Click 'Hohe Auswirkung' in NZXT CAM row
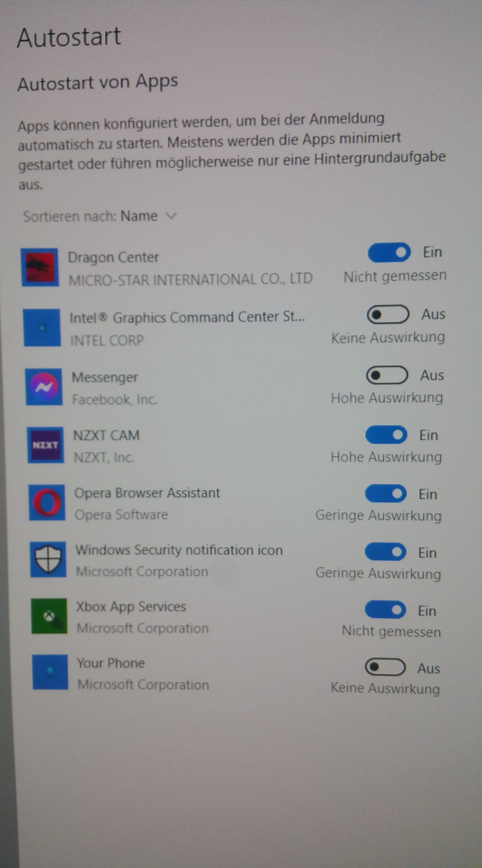This screenshot has height=868, width=482. click(386, 457)
